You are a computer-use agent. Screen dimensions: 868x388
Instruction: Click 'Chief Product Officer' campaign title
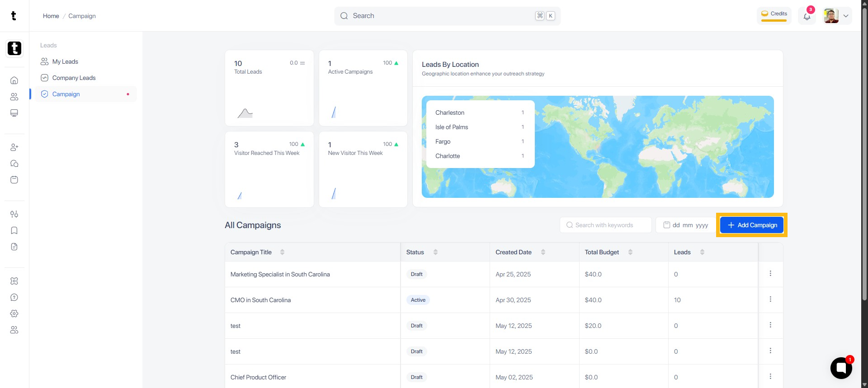pos(258,377)
